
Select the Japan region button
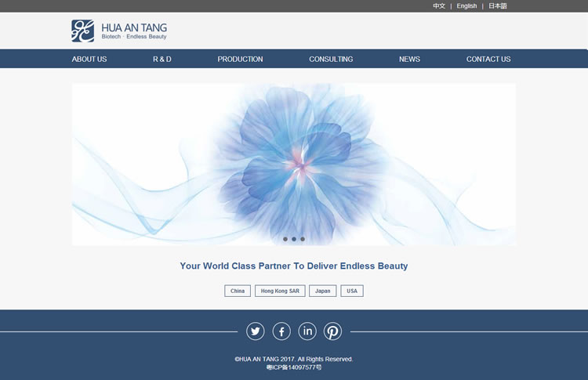pos(323,291)
